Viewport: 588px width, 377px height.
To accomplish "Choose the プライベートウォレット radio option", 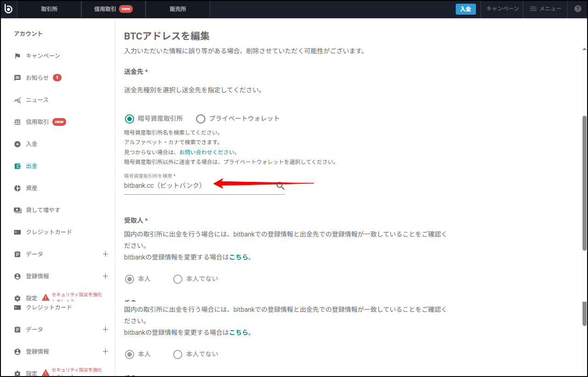I will coord(201,119).
